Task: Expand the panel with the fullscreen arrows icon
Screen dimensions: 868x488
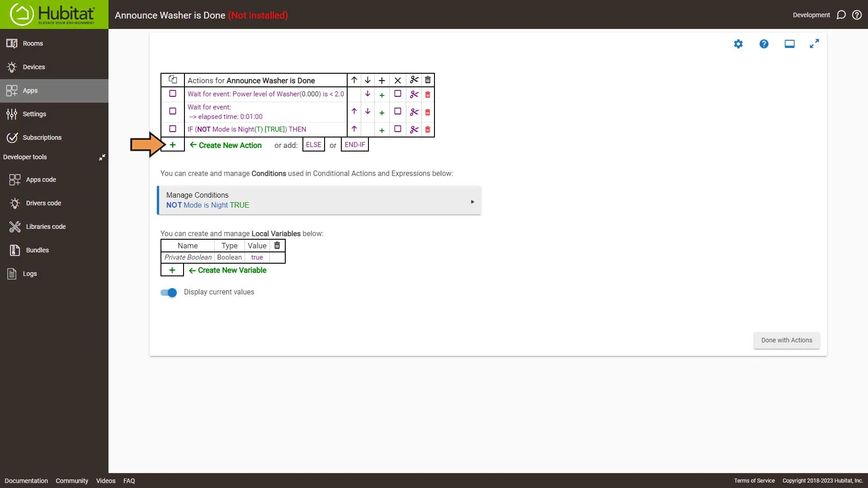Action: [x=814, y=44]
